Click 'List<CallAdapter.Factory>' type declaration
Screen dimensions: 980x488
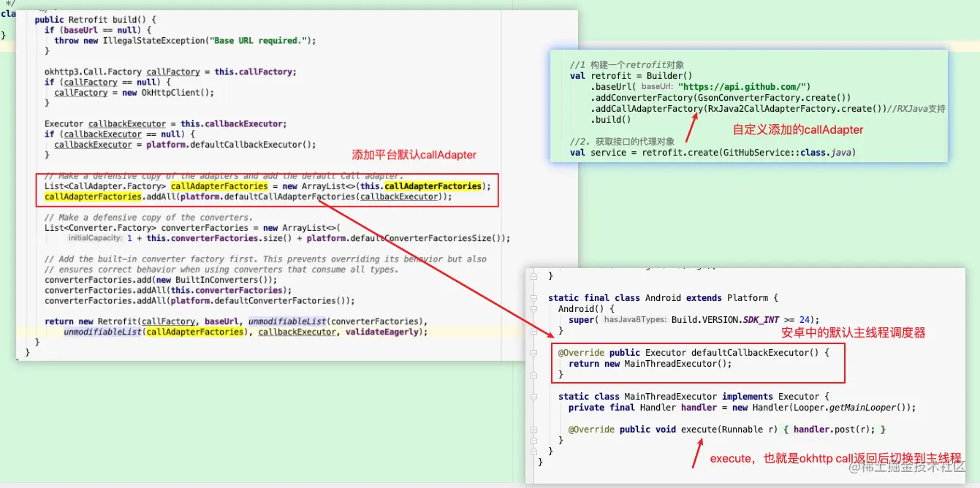pos(105,186)
